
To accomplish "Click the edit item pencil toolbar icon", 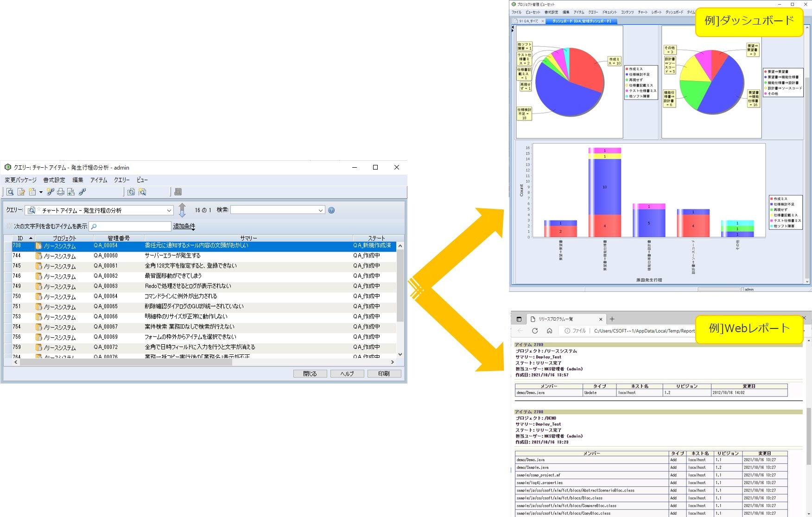I will (21, 192).
